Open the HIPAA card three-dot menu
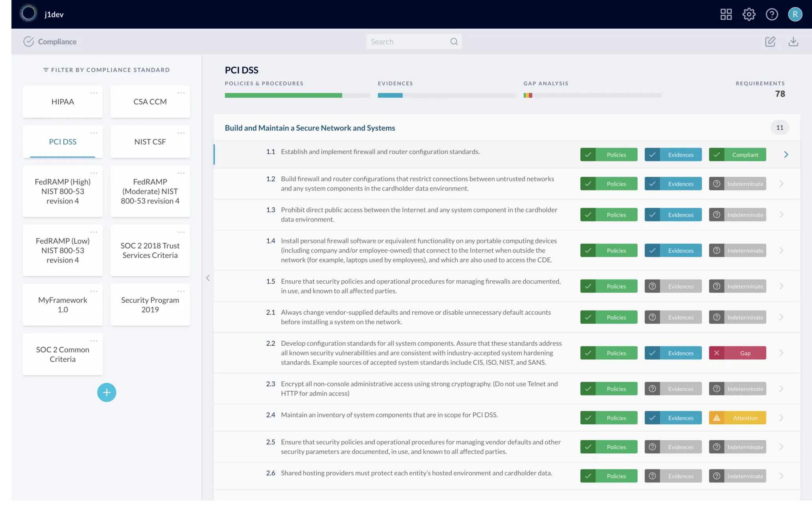This screenshot has width=812, height=514. coord(94,93)
